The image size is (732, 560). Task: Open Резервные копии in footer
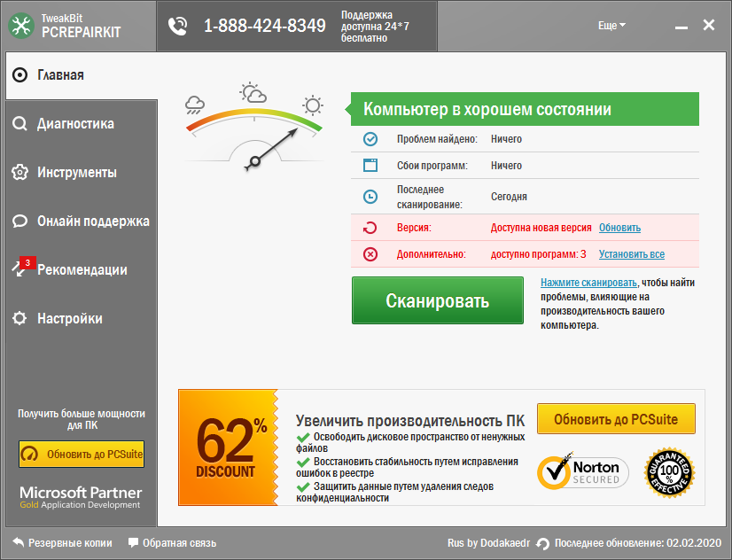[62, 543]
